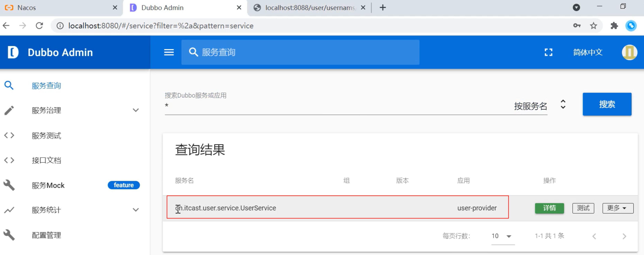The image size is (644, 255).
Task: Click the saved-password key icon
Action: (x=577, y=26)
